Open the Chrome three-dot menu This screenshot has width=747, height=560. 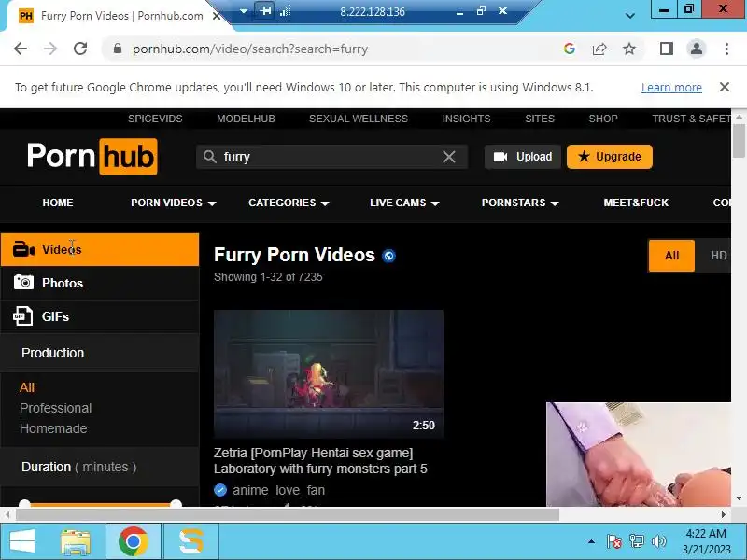pyautogui.click(x=726, y=49)
